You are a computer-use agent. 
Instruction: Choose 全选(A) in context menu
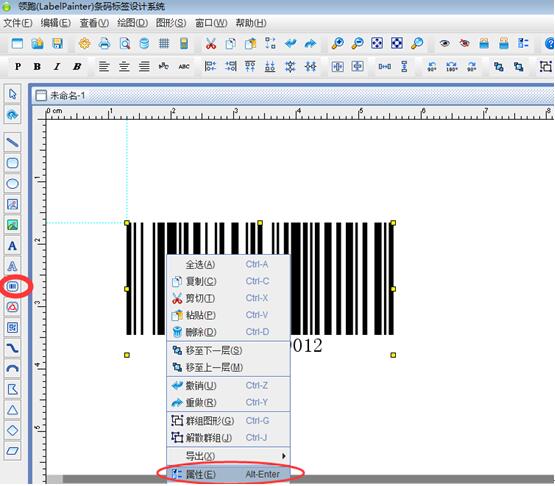pos(228,264)
